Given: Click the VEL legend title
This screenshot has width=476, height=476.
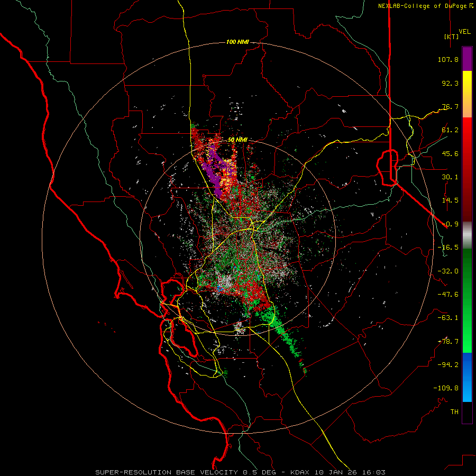Looking at the screenshot, I should point(464,31).
